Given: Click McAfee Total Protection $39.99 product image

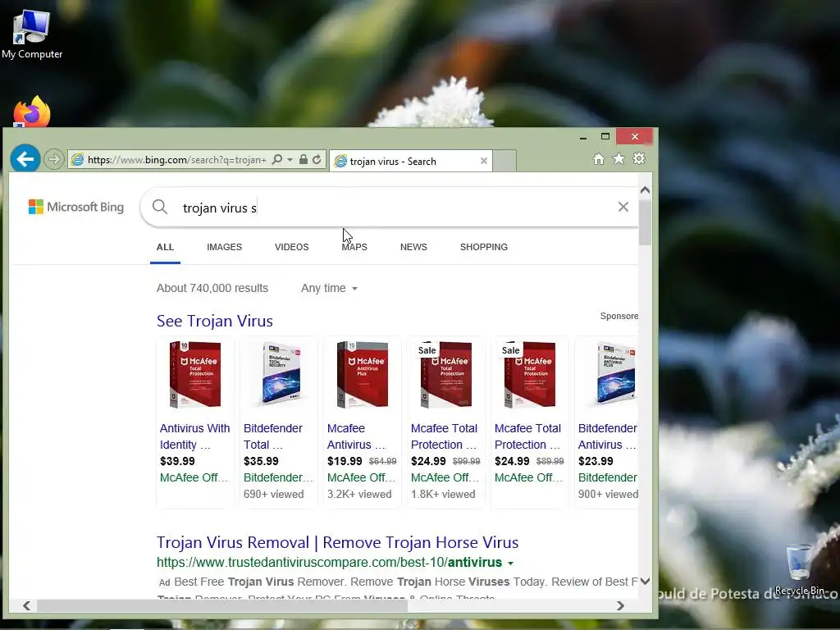Looking at the screenshot, I should (x=195, y=374).
